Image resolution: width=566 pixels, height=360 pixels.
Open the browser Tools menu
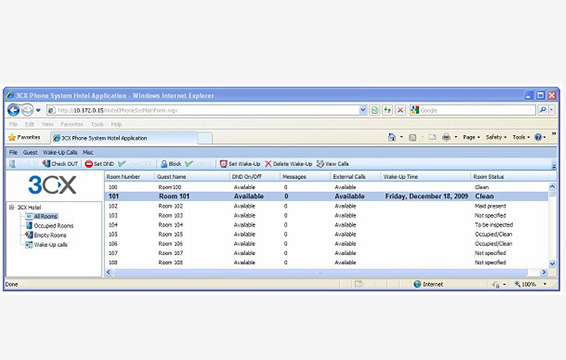point(97,124)
